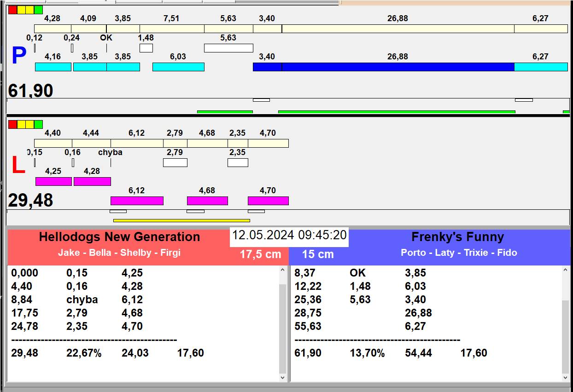
Task: Click the white 5,63 box in lane P
Action: tap(228, 48)
